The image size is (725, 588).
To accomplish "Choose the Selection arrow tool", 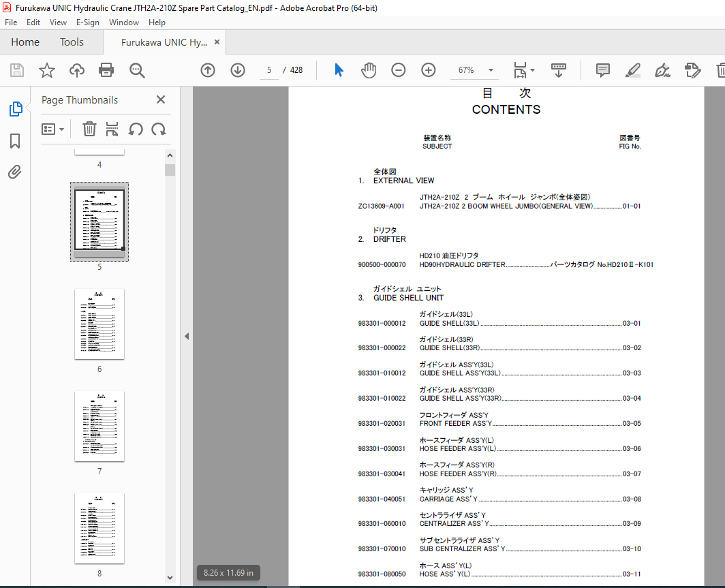I will pos(339,70).
